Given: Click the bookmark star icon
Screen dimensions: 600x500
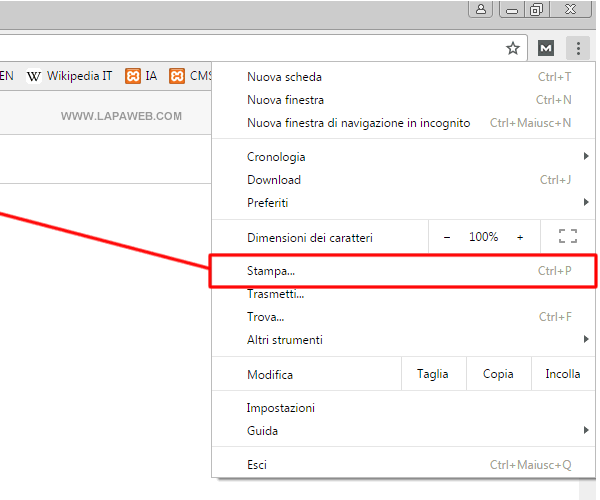Looking at the screenshot, I should (x=513, y=48).
